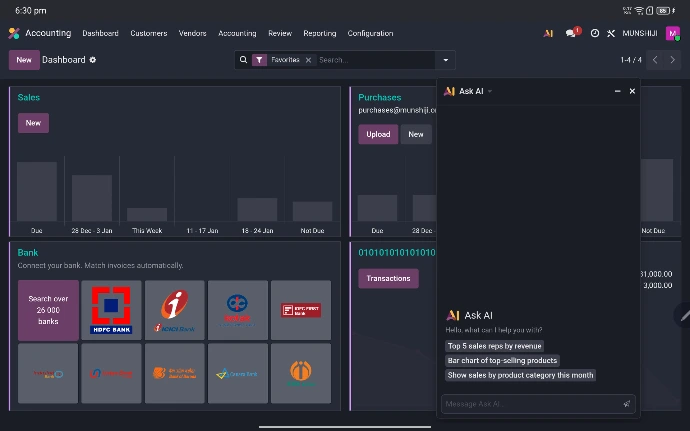Screen dimensions: 690x431
Task: Open the Ask AI icon in top navbar
Action: click(x=548, y=33)
